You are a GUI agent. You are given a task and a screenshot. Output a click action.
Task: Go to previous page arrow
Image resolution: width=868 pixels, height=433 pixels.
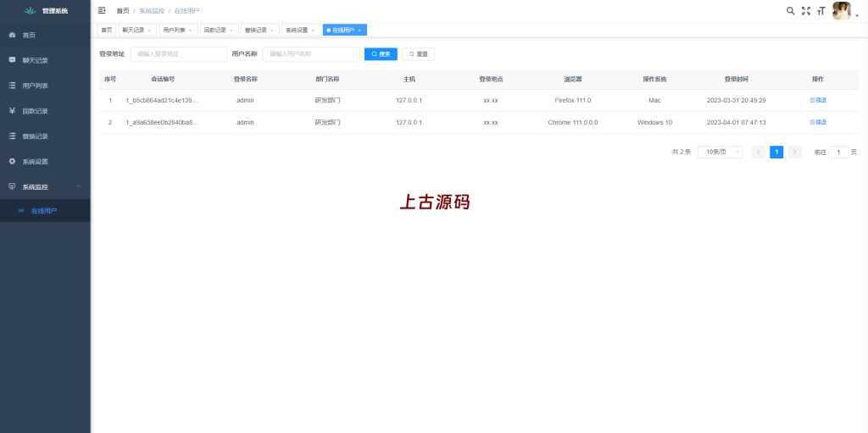click(759, 152)
